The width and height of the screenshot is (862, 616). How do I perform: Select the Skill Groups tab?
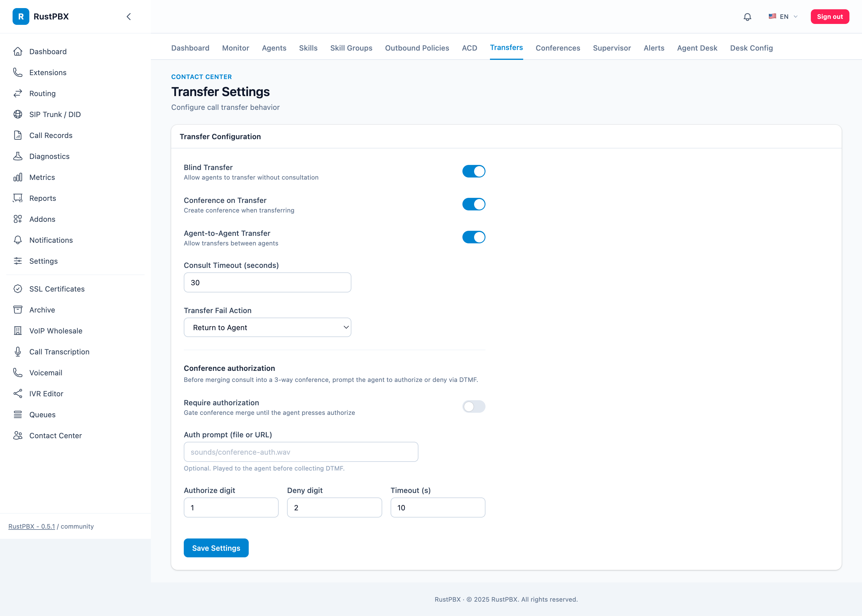point(351,48)
